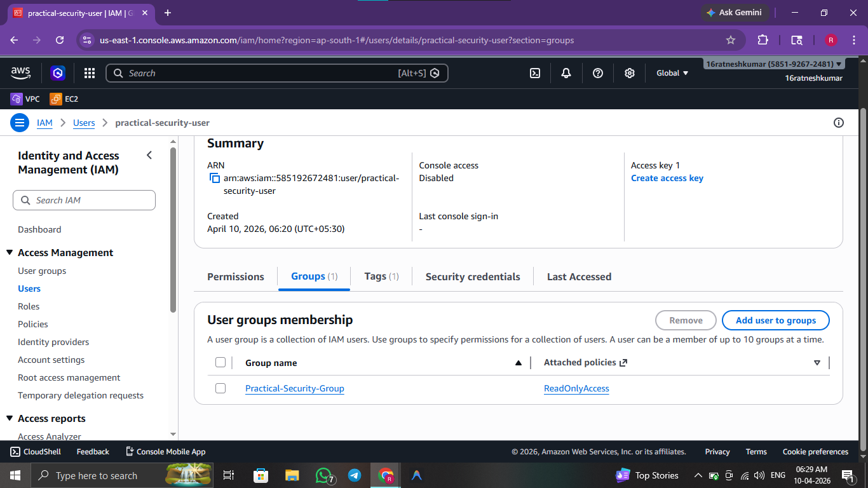Viewport: 868px width, 488px height.
Task: Open Task View on the taskbar
Action: [229, 475]
